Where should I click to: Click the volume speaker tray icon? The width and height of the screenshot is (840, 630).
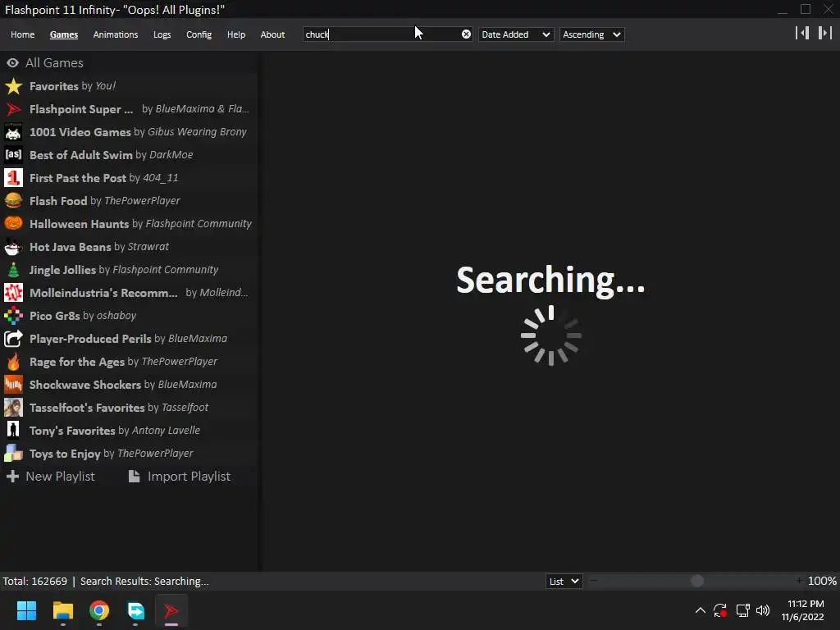coord(763,610)
